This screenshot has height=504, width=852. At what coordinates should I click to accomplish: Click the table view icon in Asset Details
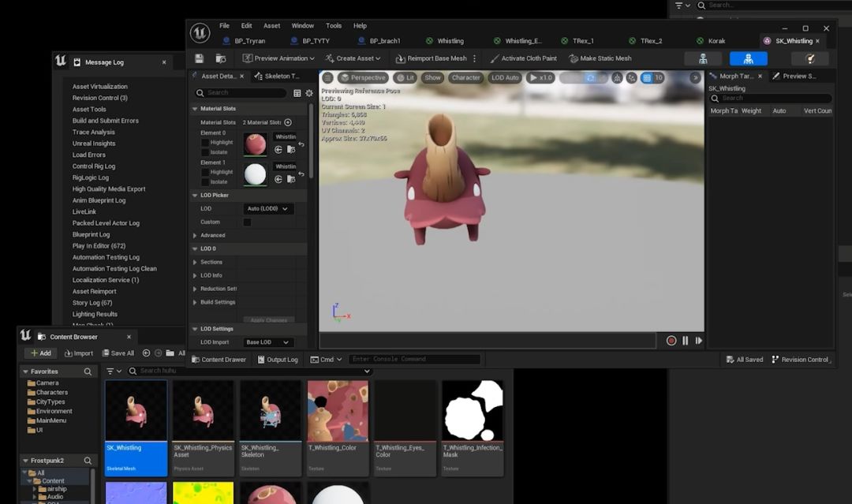[297, 93]
